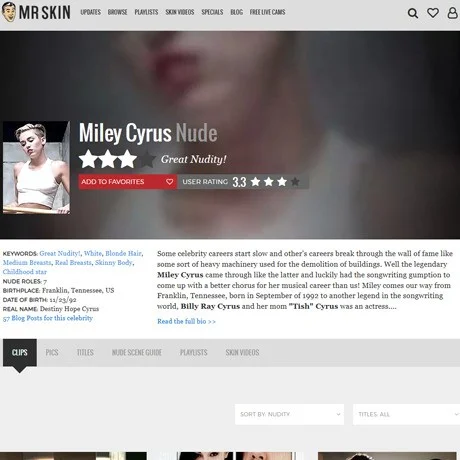460x460 pixels.
Task: Open Specials menu item
Action: point(212,12)
